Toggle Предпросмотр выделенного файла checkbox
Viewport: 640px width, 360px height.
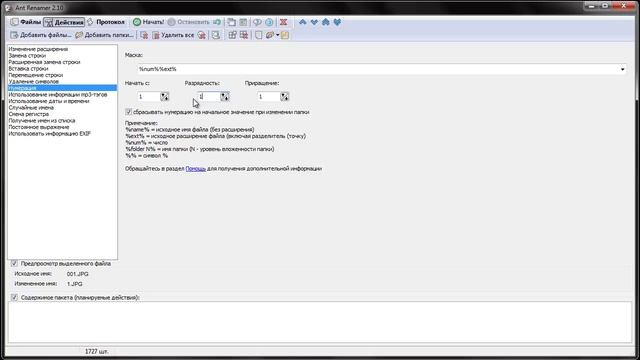(14, 264)
